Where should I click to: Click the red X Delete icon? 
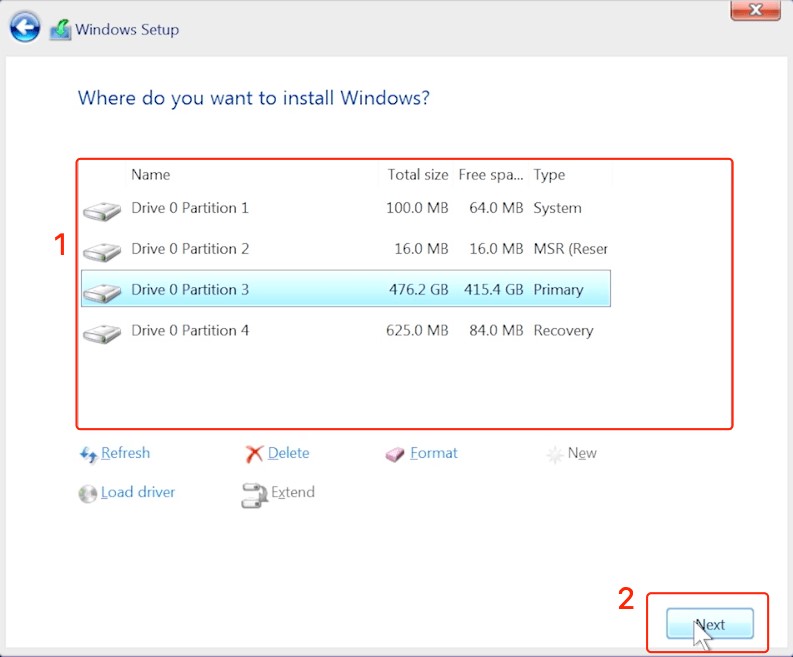254,454
